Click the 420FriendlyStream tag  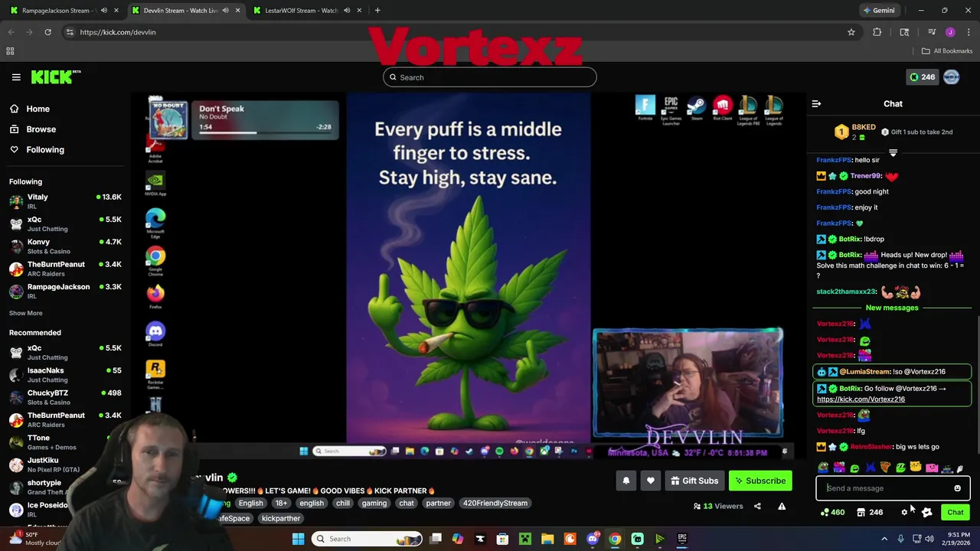point(495,503)
